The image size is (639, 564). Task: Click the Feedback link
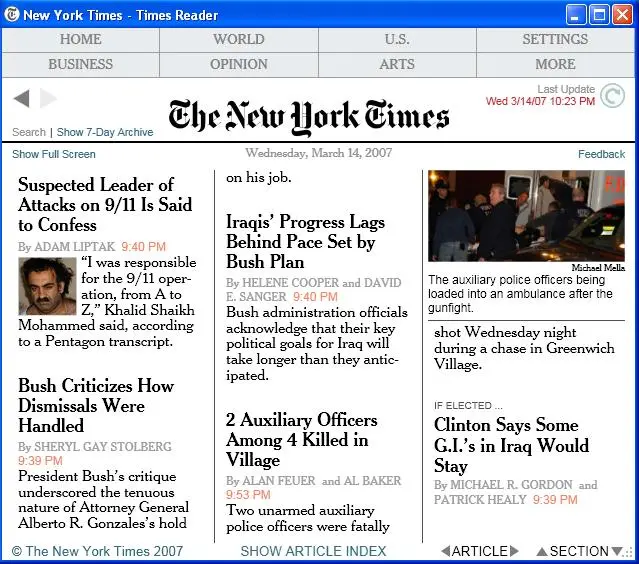[601, 154]
